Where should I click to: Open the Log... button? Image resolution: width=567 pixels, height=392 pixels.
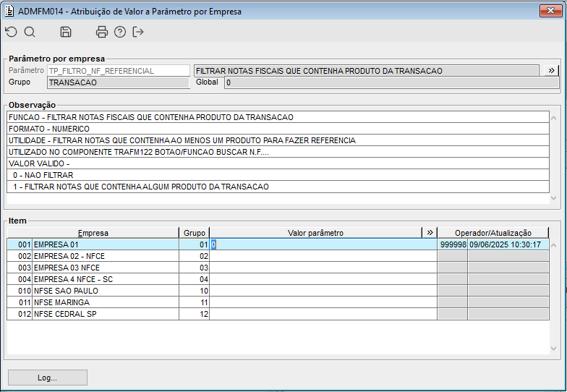point(48,378)
